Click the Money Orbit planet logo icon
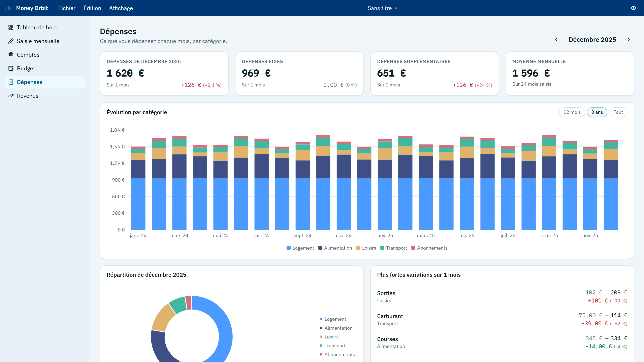This screenshot has height=362, width=644. [9, 8]
